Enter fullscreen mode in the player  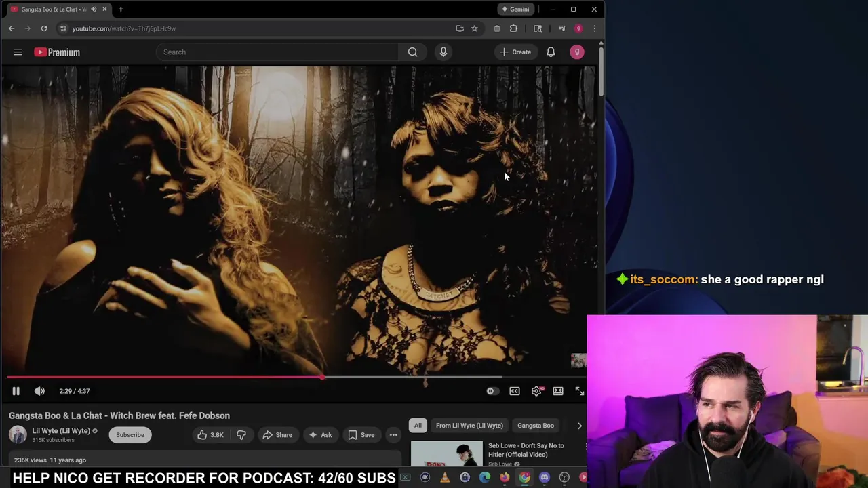[x=580, y=391]
